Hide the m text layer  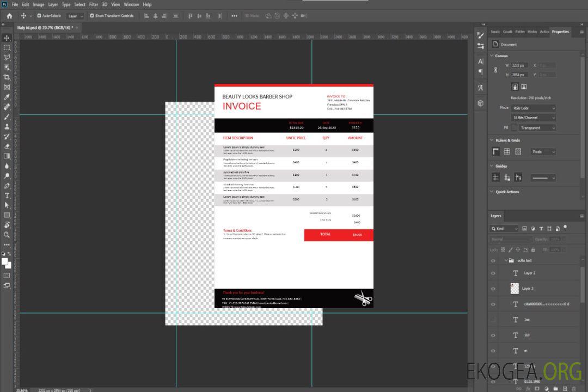coord(493,351)
